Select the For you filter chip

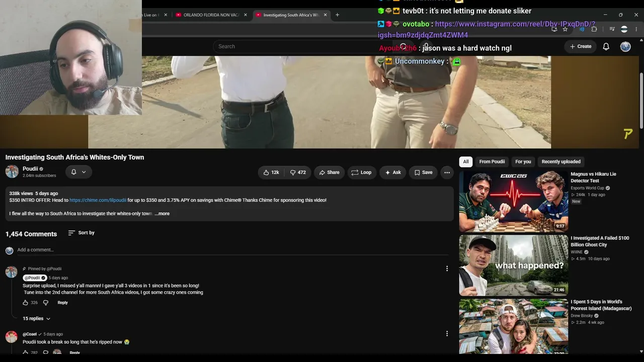pyautogui.click(x=523, y=162)
